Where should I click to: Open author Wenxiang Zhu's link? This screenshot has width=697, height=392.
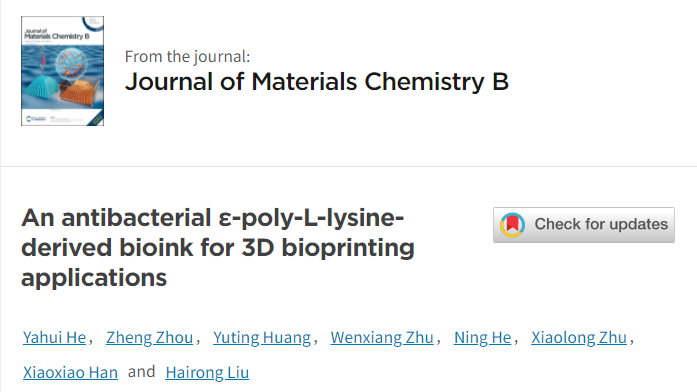382,338
